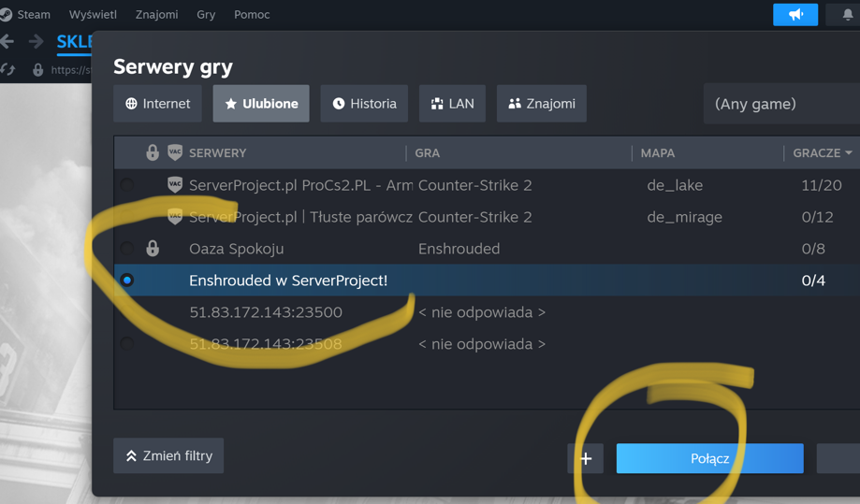Toggle the GRACZE column sort arrow
Screen dimensions: 860x504
pyautogui.click(x=849, y=152)
